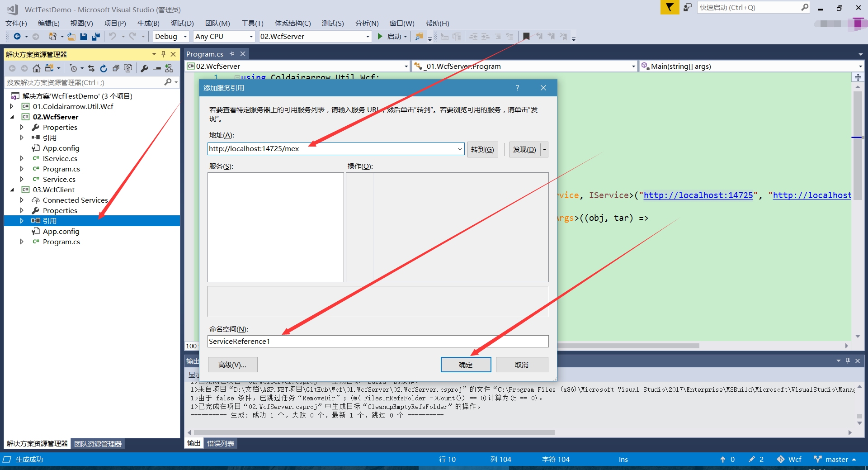868x470 pixels.
Task: Click the Navigate Backward toolbar icon
Action: pyautogui.click(x=17, y=36)
